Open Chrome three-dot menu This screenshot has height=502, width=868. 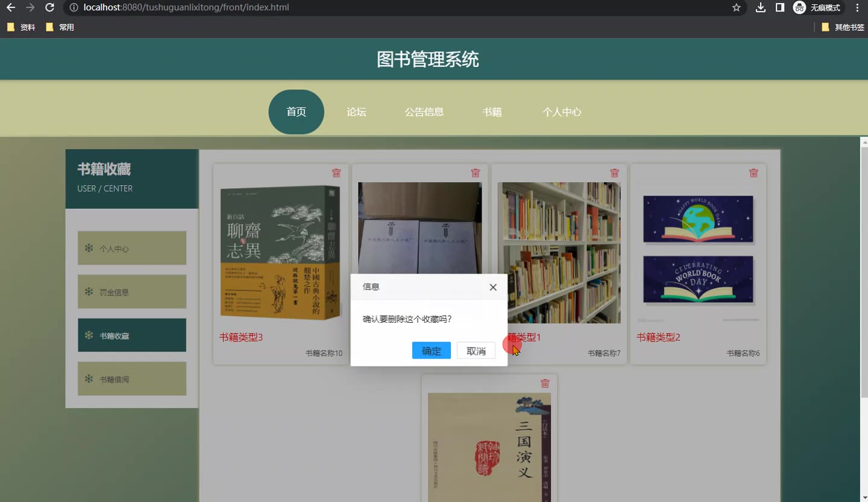coord(857,8)
